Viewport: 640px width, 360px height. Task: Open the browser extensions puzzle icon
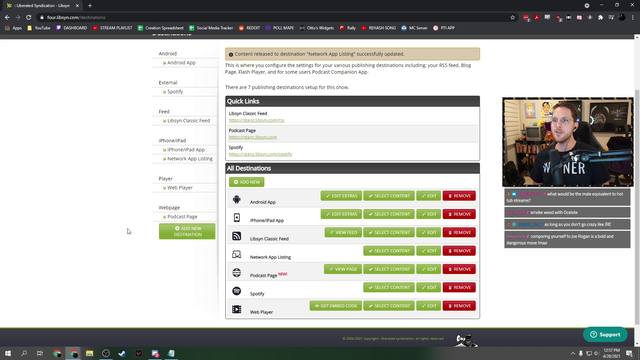click(600, 18)
